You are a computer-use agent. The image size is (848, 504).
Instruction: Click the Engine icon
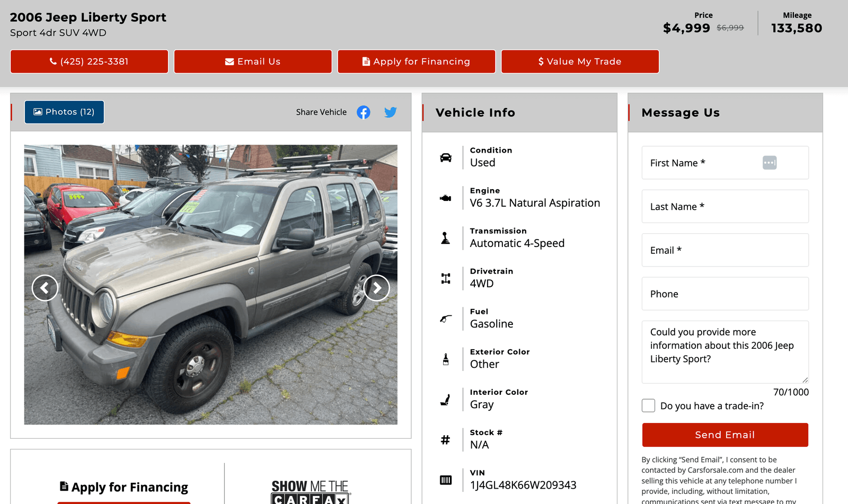446,198
